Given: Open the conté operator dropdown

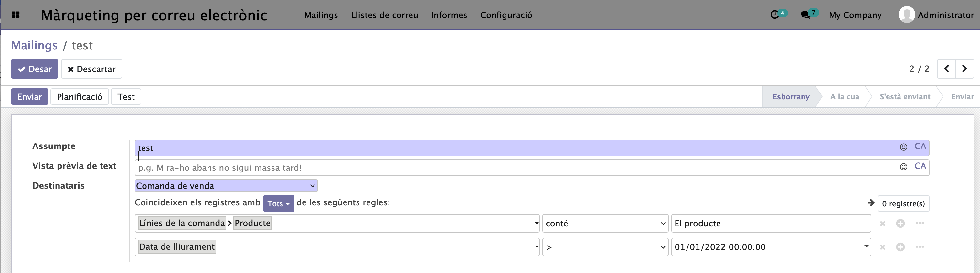Looking at the screenshot, I should coord(605,224).
